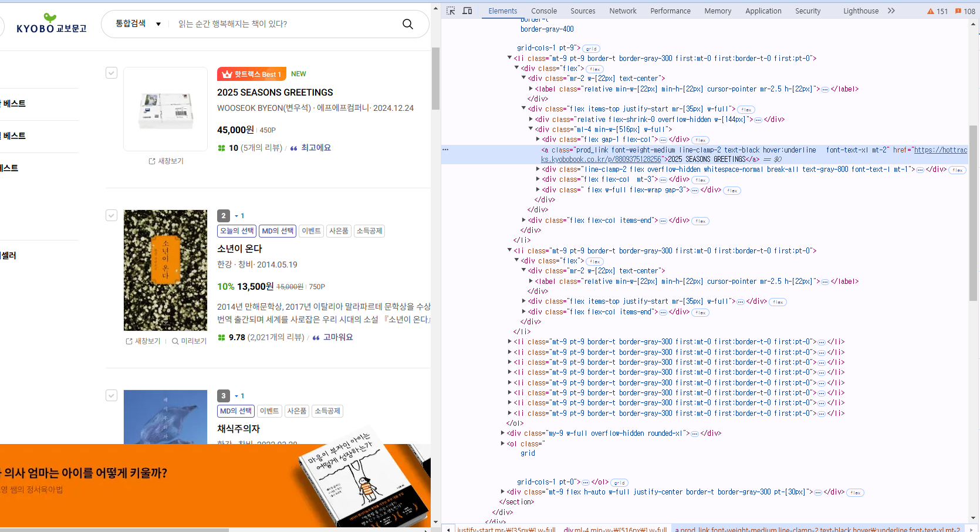Open more DevTools tabs chevron

[891, 11]
